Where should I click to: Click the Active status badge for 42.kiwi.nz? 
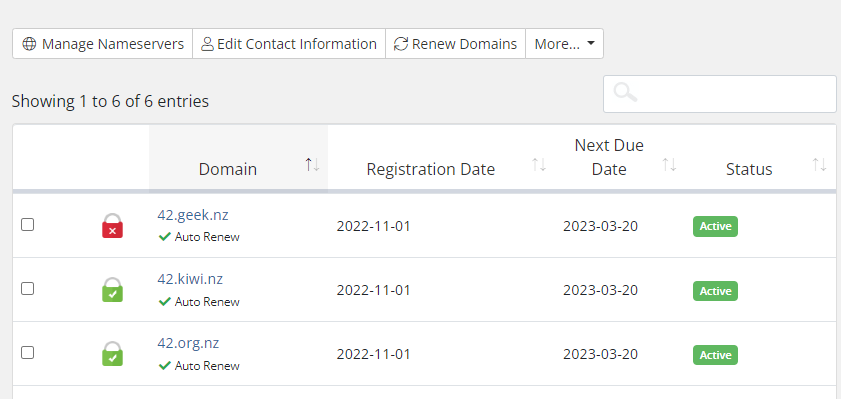[715, 291]
